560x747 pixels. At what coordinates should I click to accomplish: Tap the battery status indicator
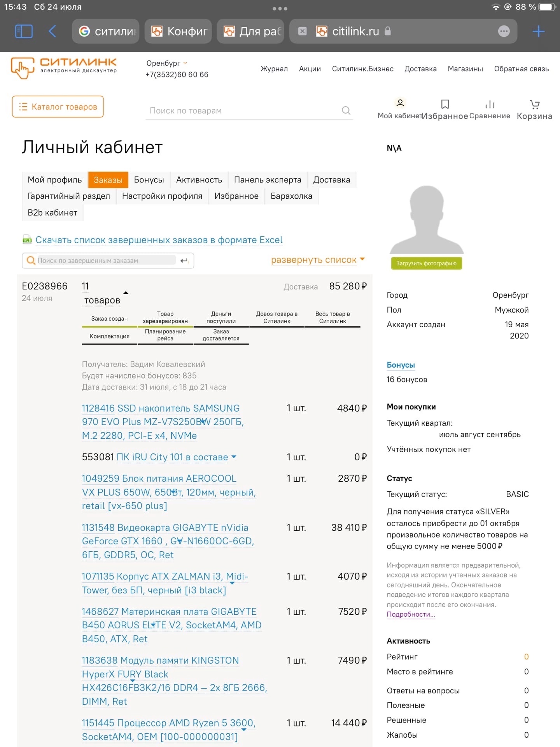pyautogui.click(x=547, y=7)
